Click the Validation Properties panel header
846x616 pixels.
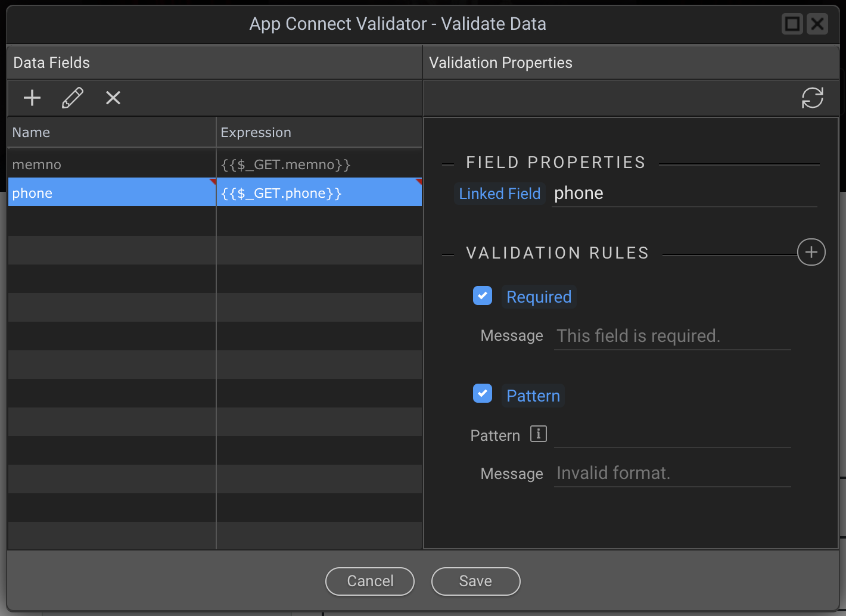[x=630, y=63]
